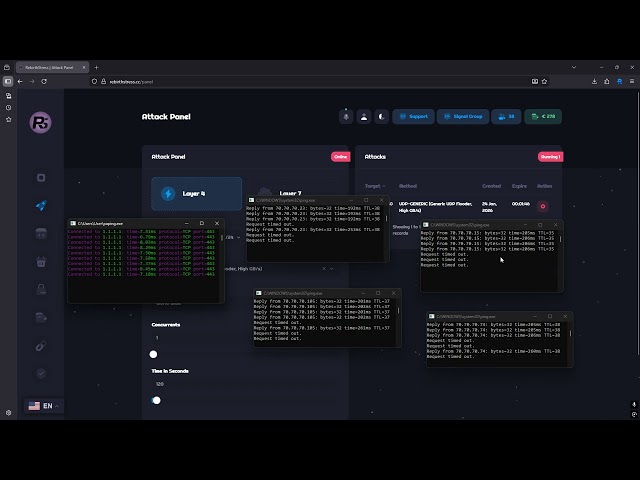Click the Expire column header

[x=519, y=186]
